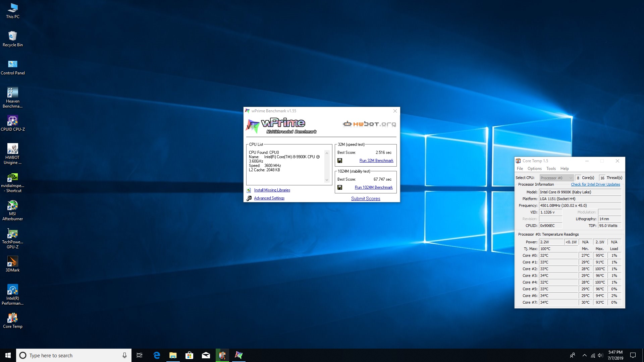Click scroll up arrow in CPU List
The height and width of the screenshot is (362, 644).
327,153
